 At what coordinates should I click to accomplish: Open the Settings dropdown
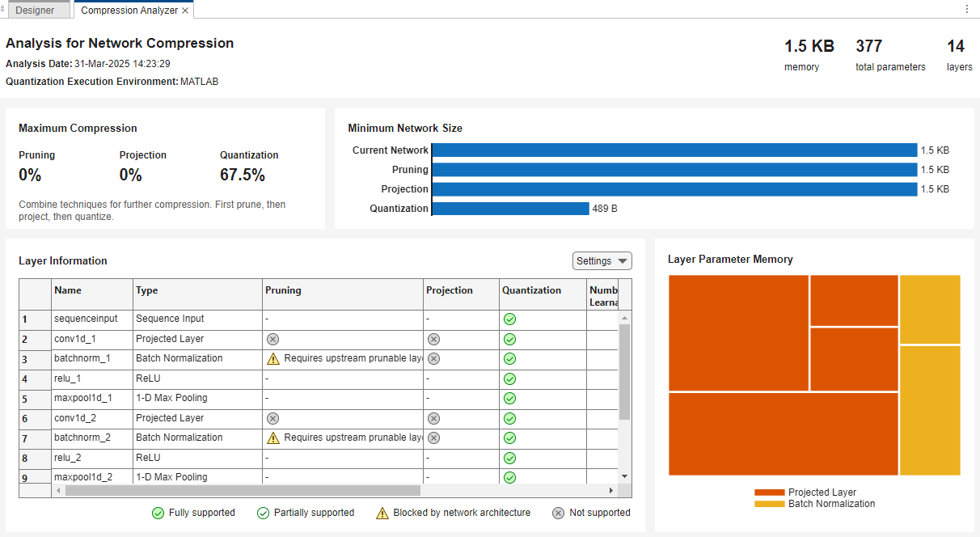coord(602,260)
